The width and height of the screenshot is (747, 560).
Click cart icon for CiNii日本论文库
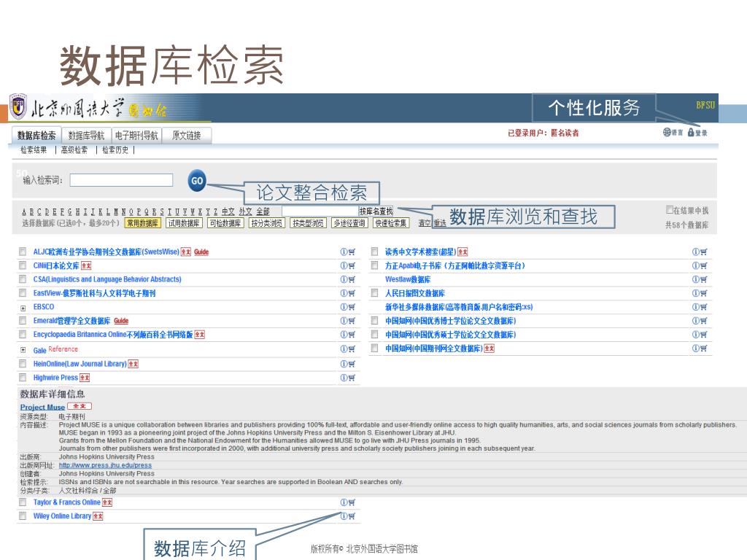(352, 265)
